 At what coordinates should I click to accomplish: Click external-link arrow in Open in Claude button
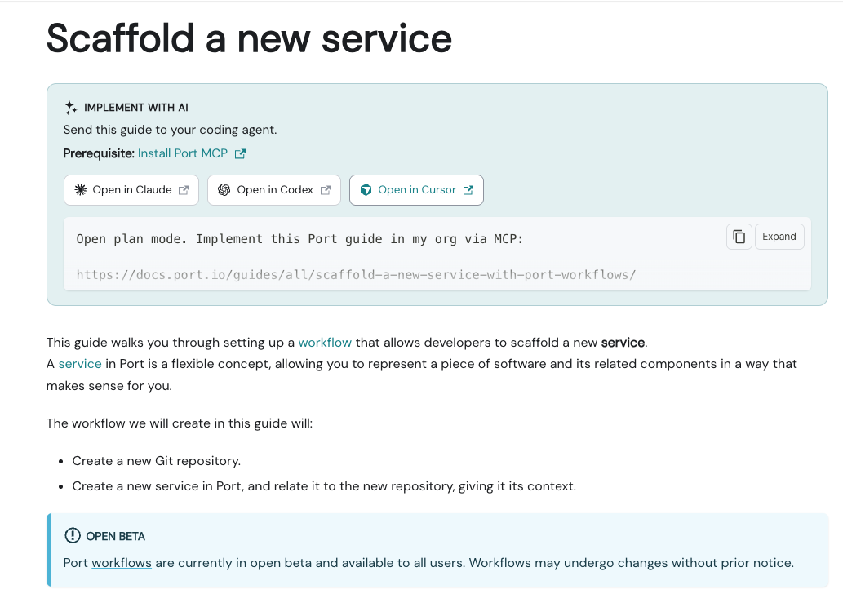click(184, 190)
